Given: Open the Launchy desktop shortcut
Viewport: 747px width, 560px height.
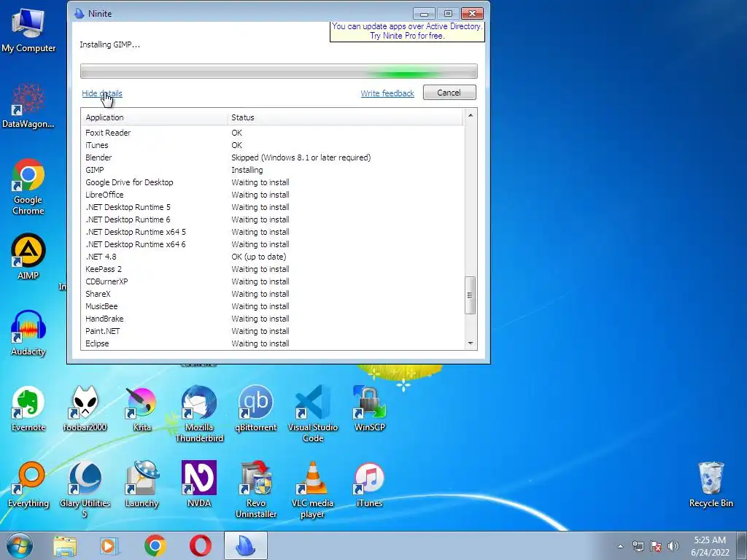Looking at the screenshot, I should [x=142, y=485].
